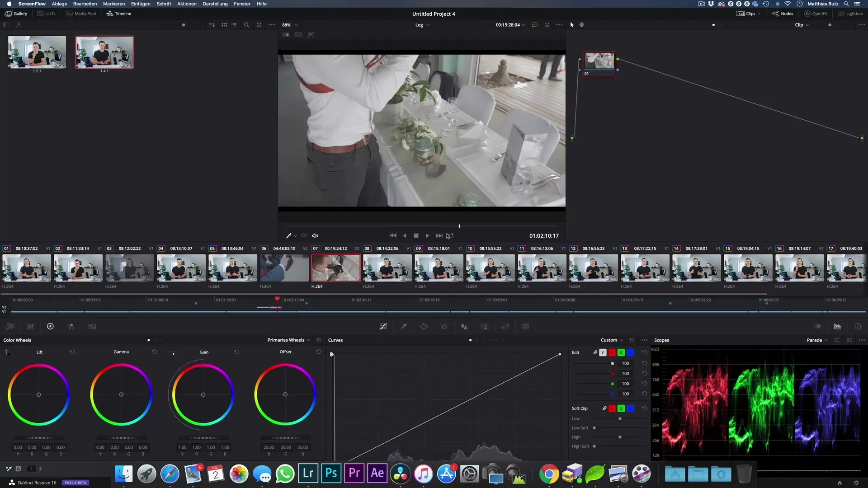Expand the Clips dropdown arrow
Screen dimensions: 868x488
point(759,14)
